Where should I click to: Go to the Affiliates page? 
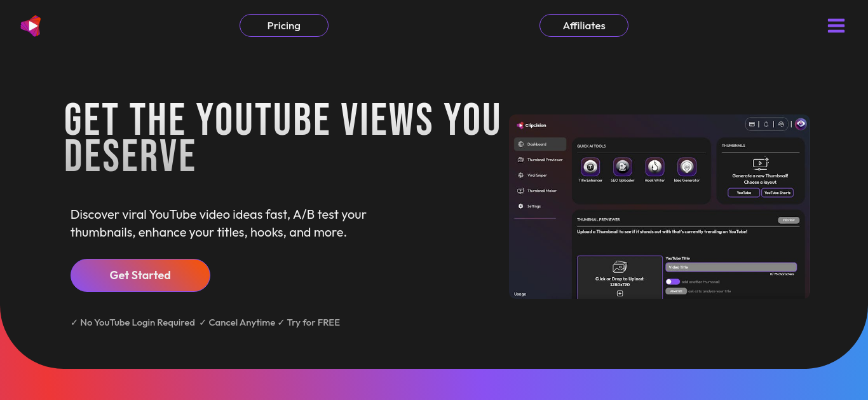point(584,25)
